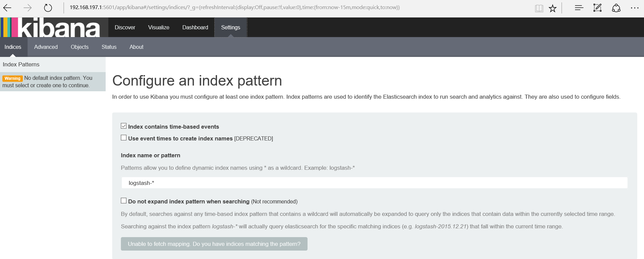Open the Objects settings sub-tab
Screen dimensions: 644x259
[x=79, y=47]
